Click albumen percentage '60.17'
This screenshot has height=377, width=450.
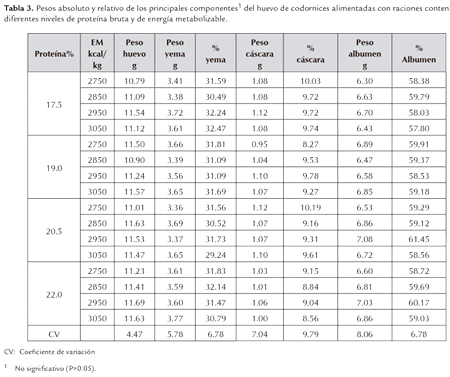(419, 303)
